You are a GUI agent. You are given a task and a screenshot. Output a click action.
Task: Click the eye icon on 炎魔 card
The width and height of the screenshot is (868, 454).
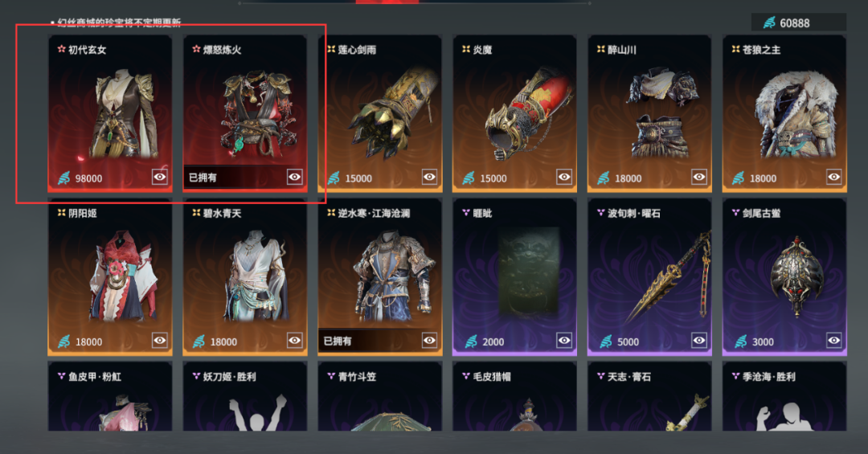(564, 177)
